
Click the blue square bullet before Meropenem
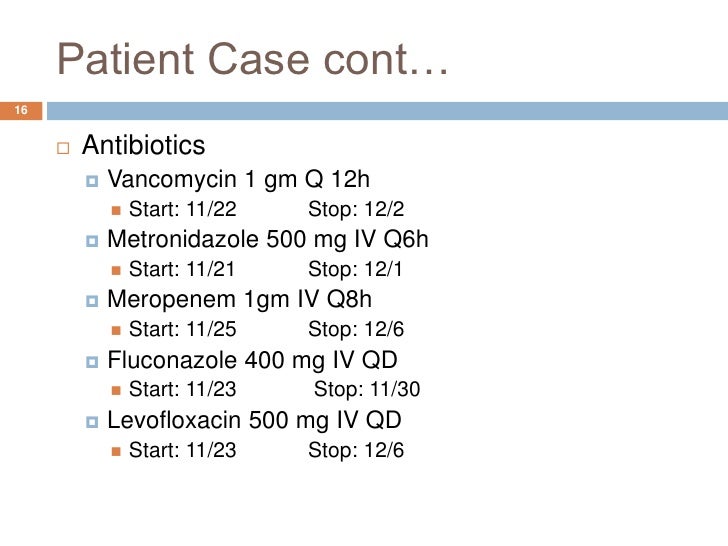(92, 301)
